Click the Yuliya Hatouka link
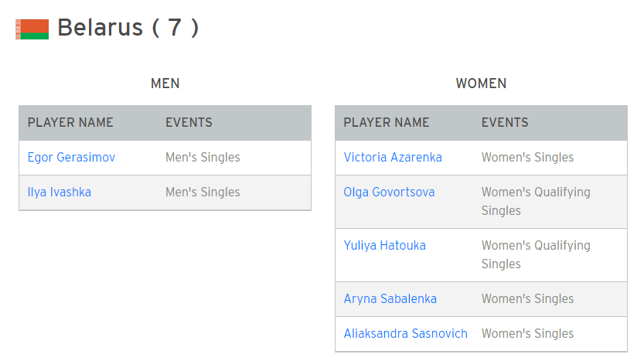Screen dimensions: 644x361 pyautogui.click(x=384, y=246)
